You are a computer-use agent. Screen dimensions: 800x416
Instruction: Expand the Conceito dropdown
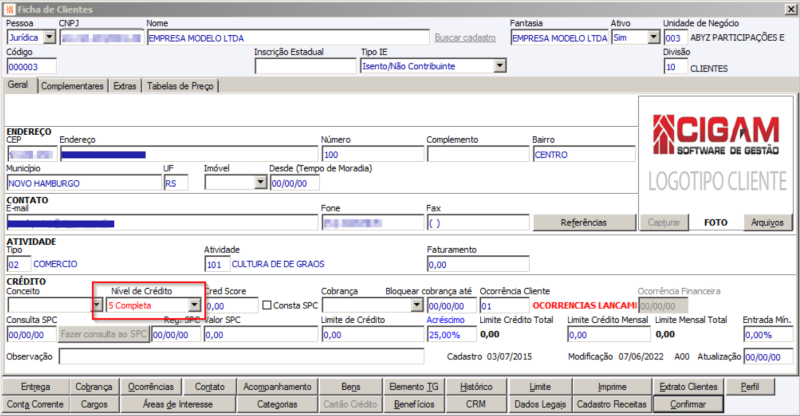coord(97,305)
